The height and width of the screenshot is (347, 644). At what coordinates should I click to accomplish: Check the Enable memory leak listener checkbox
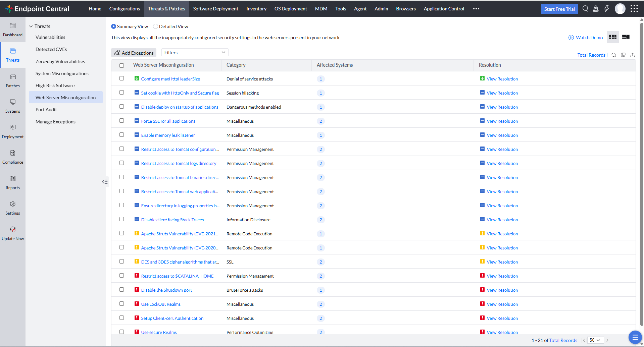(121, 135)
